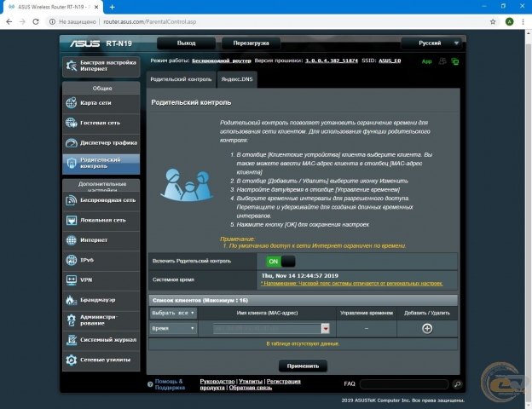Click the Помощь & Поддержка help icon

click(x=150, y=384)
